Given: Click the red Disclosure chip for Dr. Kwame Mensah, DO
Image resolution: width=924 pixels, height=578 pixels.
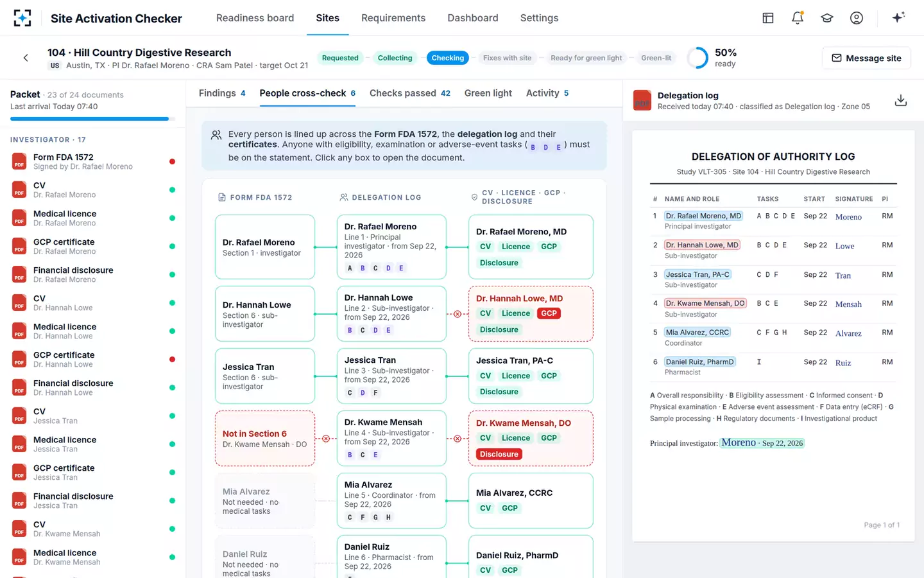Looking at the screenshot, I should 499,454.
